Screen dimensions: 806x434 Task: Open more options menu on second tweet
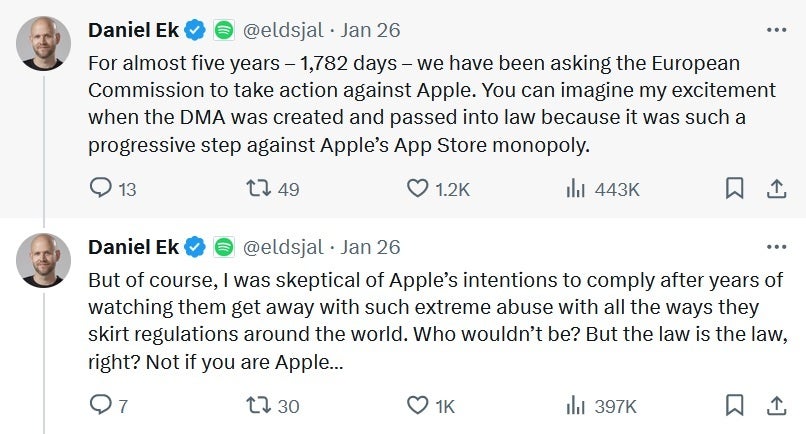pyautogui.click(x=776, y=246)
